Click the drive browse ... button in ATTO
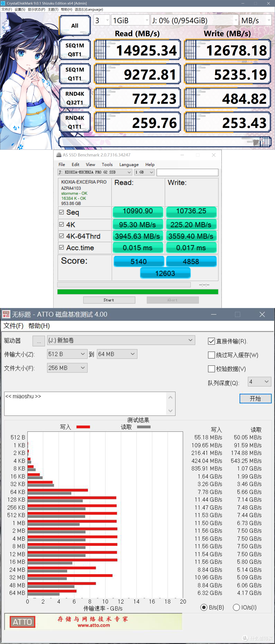275x644 pixels. click(39, 341)
